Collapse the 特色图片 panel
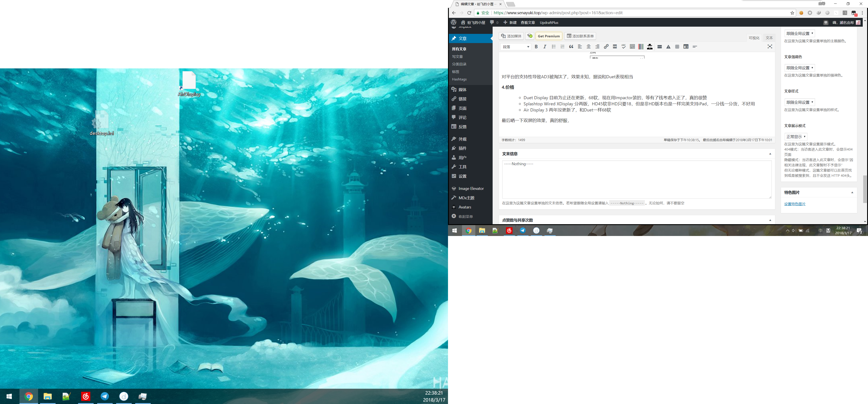This screenshot has width=868, height=404. point(852,192)
